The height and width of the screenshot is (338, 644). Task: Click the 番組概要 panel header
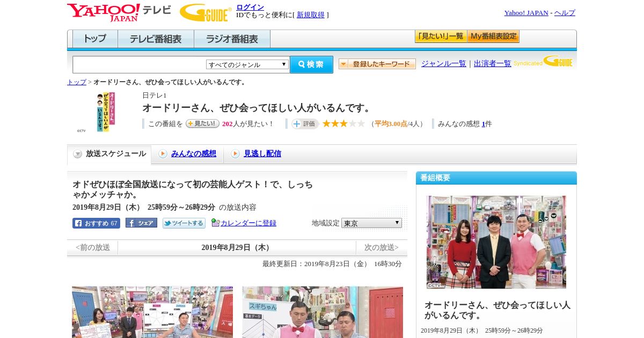(496, 178)
